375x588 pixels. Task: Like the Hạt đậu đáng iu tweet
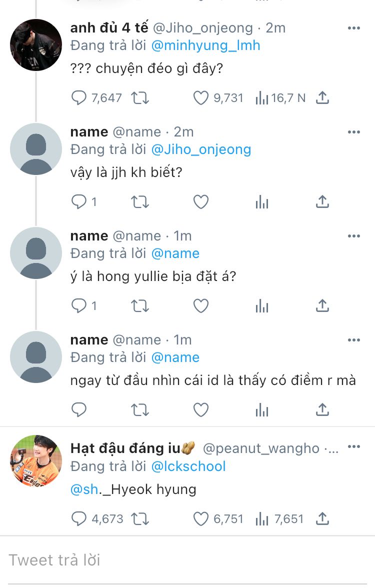200,519
